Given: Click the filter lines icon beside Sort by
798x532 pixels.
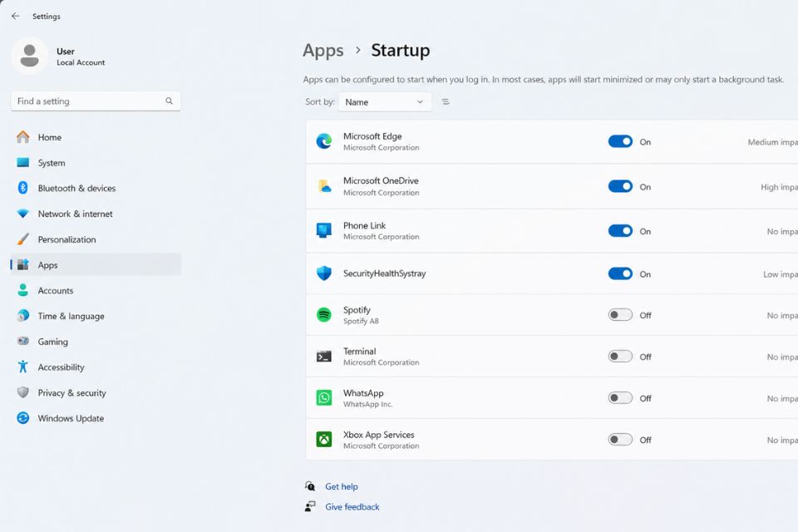Looking at the screenshot, I should pos(446,101).
